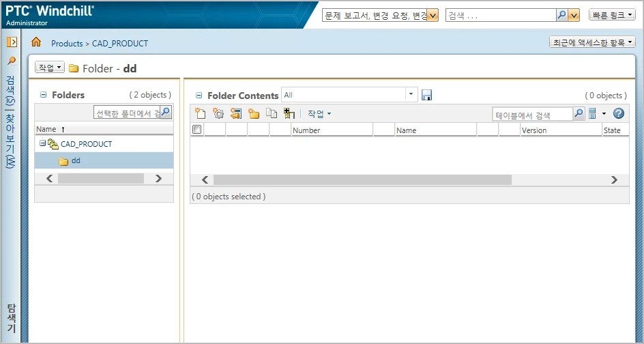Click right arrow of Folder Contents scrollbar
The height and width of the screenshot is (344, 644).
pos(615,180)
